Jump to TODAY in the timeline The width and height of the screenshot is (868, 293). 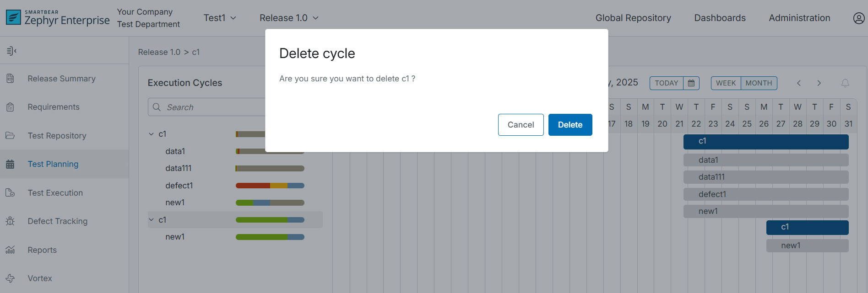666,83
